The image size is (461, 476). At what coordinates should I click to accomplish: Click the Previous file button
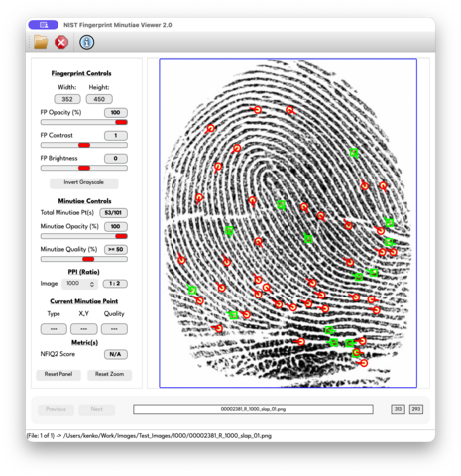(56, 409)
